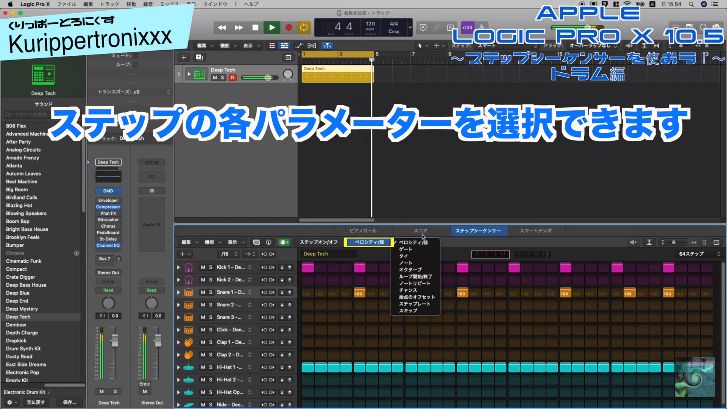Choose ノートリピート from the edit mode menu

pos(415,283)
